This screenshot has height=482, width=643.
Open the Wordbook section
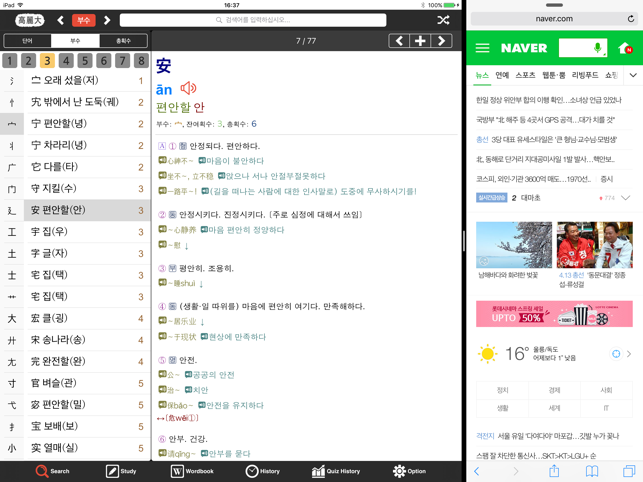(192, 471)
